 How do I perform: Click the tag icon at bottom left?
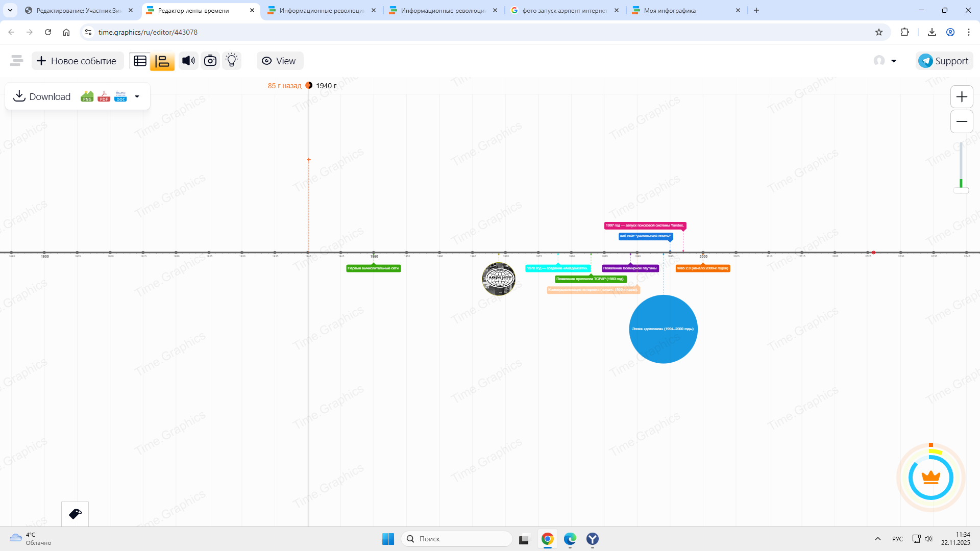(75, 514)
